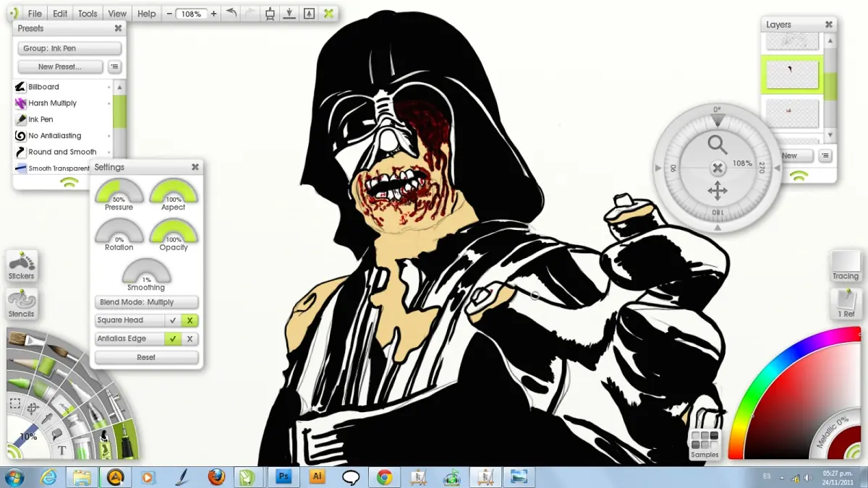Open the Group: Ink Pen preset group dropdown

tap(69, 48)
